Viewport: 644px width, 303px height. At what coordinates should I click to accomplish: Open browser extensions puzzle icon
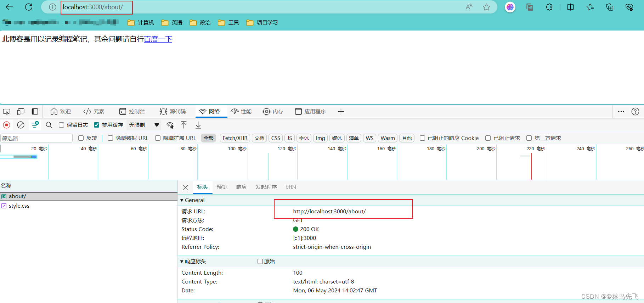point(549,7)
